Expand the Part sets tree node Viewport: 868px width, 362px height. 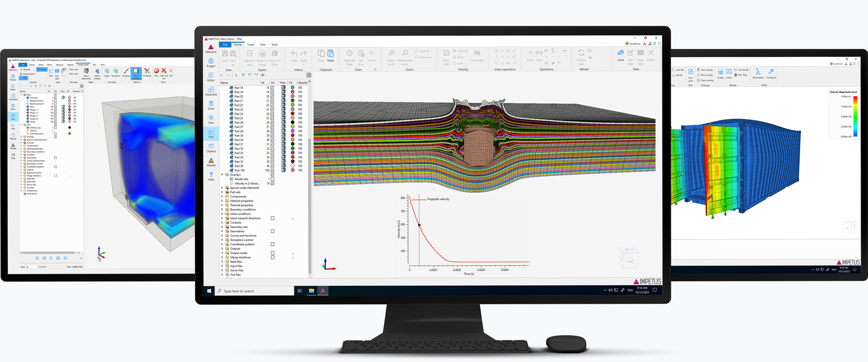pos(222,192)
